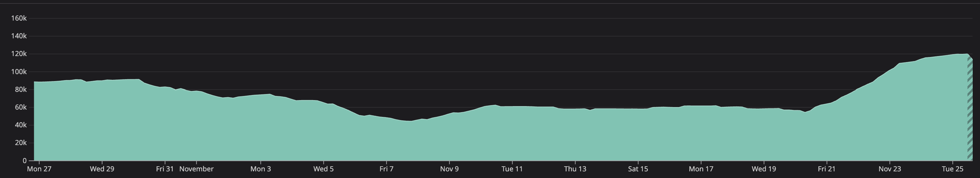Select the 'Thu 13' x-axis label
Screen dimensions: 980x178
[575, 169]
